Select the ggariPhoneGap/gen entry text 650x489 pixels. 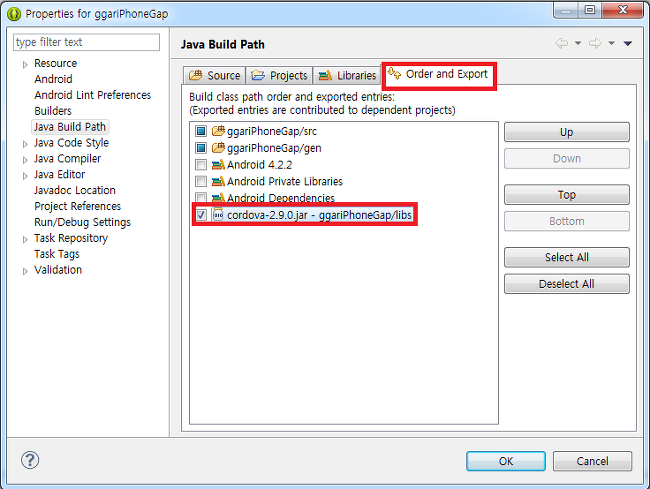274,148
